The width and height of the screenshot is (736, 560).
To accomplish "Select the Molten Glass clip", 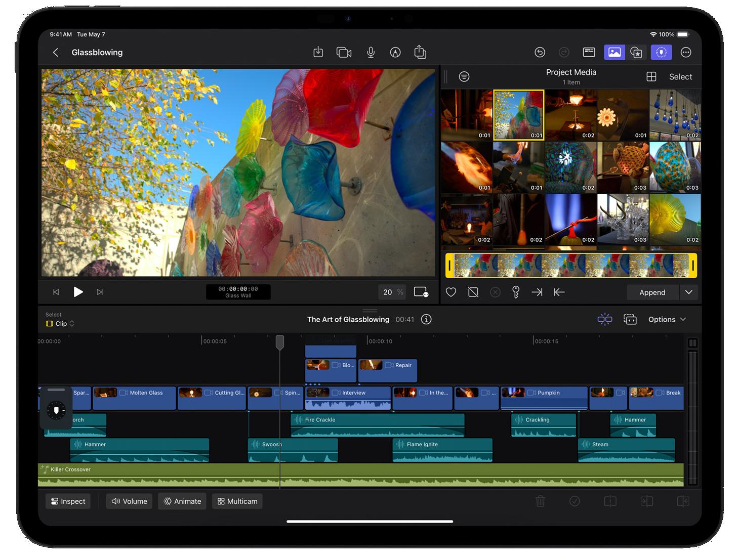I will (x=135, y=398).
